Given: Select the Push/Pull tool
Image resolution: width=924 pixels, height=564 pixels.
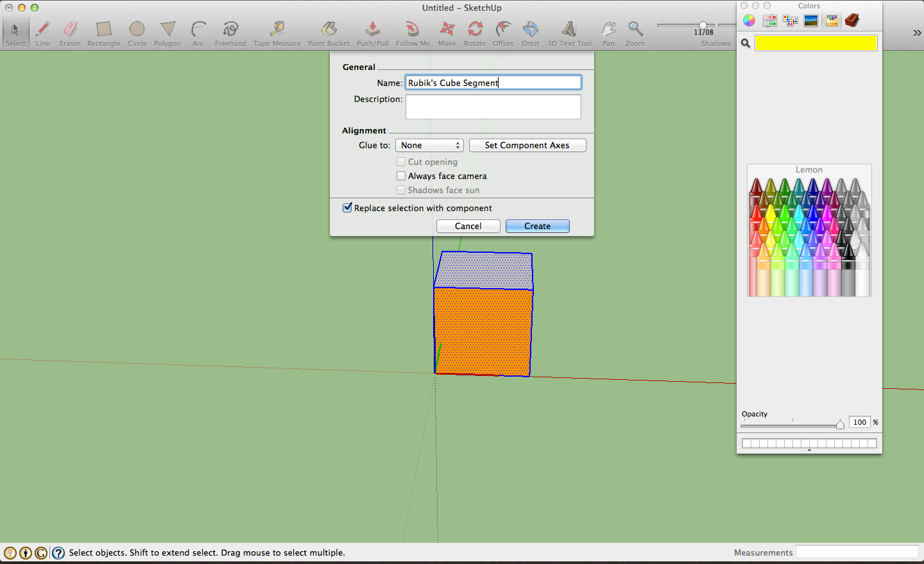Looking at the screenshot, I should tap(372, 29).
